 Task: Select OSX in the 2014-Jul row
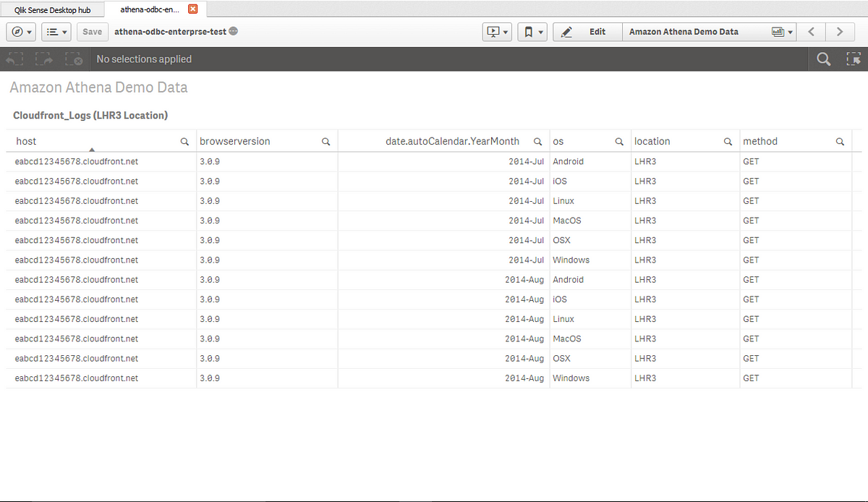(x=561, y=240)
